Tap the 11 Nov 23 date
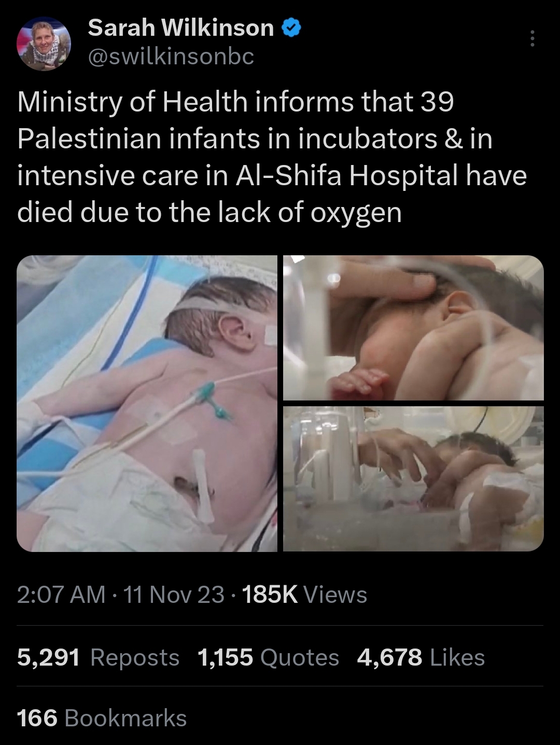The image size is (560, 745). (174, 595)
